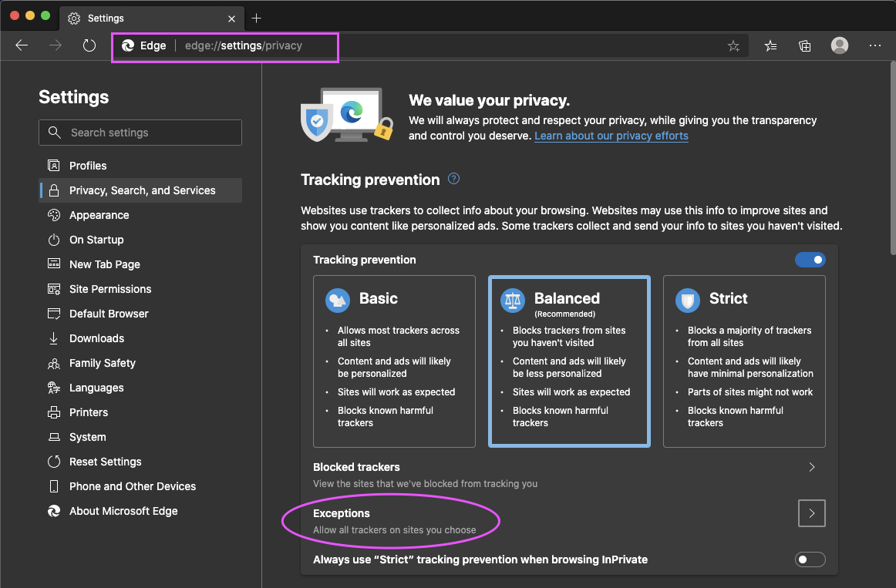Select the Strict tracking prevention card
The image size is (896, 588).
pyautogui.click(x=744, y=361)
